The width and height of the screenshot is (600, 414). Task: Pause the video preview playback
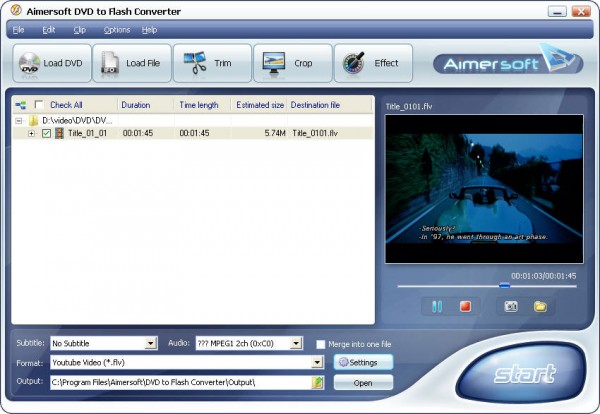(x=436, y=306)
